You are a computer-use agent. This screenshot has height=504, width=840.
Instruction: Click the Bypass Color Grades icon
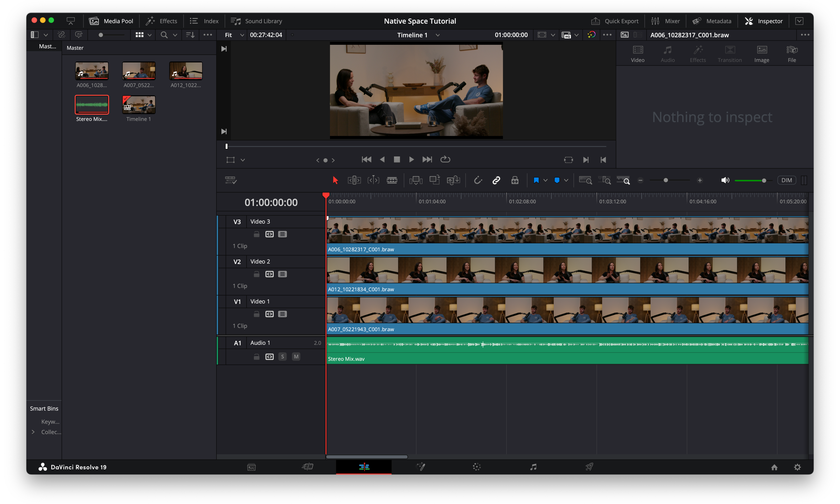(591, 35)
